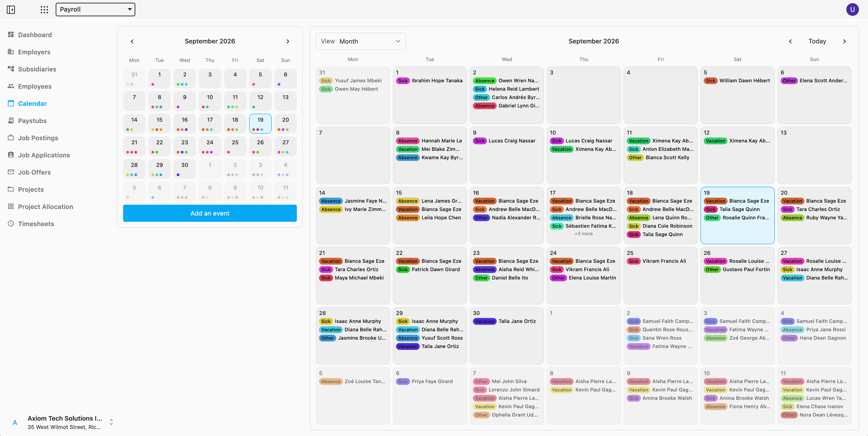868x436 pixels.
Task: Select day 19 in the mini calendar
Action: (x=260, y=123)
